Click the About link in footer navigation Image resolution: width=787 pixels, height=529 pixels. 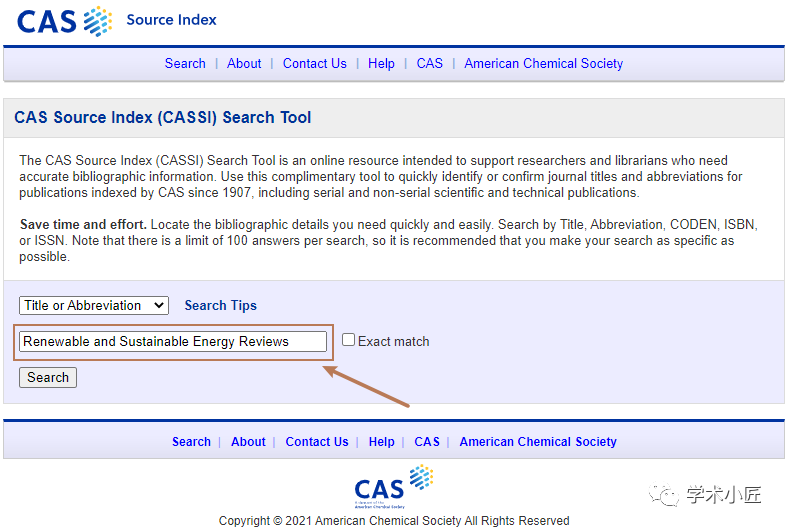pyautogui.click(x=248, y=442)
